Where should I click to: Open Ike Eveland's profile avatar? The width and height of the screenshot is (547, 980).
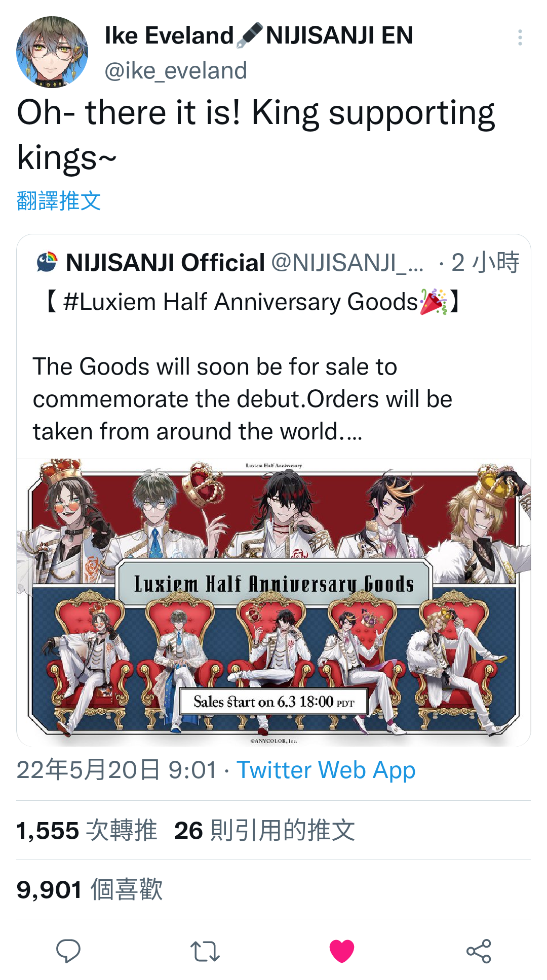pos(52,52)
